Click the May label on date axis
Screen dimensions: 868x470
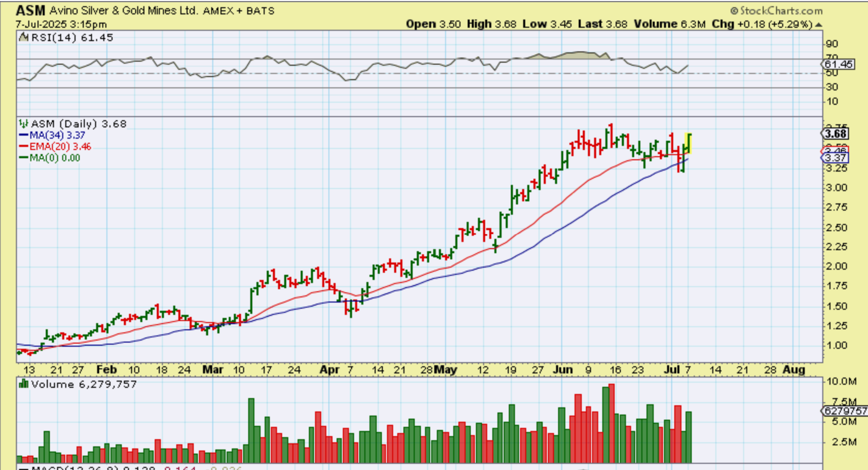(x=445, y=370)
